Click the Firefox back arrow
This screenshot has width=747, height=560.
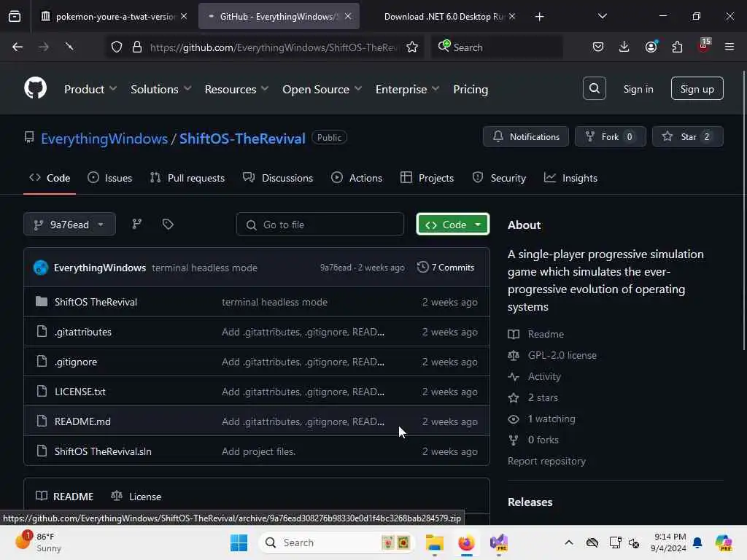pos(18,47)
